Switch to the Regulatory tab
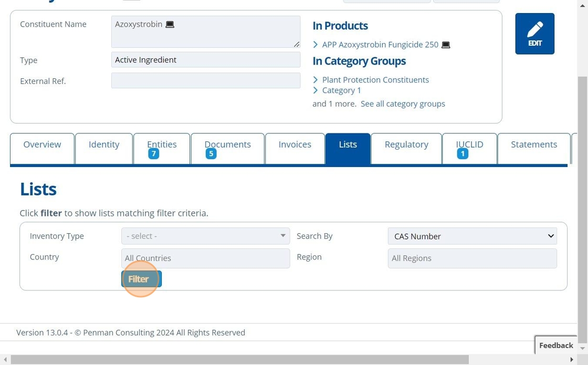This screenshot has width=588, height=365. [x=406, y=144]
